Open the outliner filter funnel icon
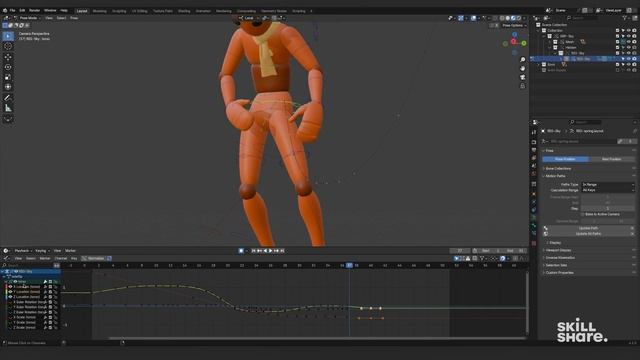 [x=625, y=18]
